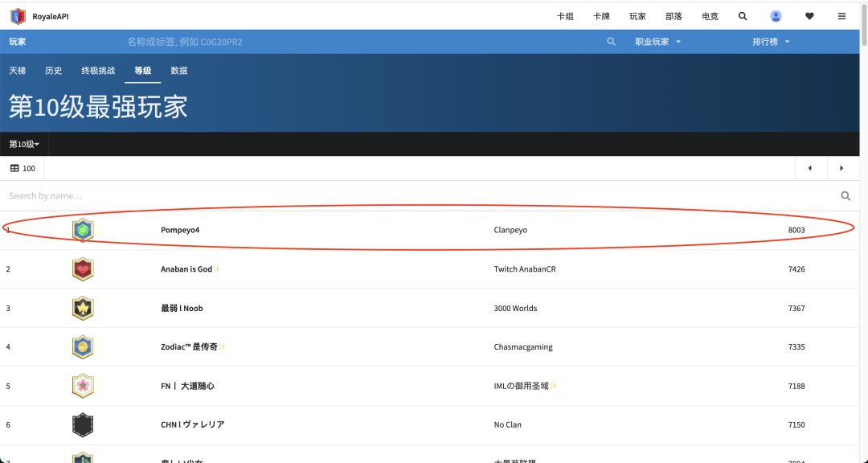The width and height of the screenshot is (868, 463).
Task: Click FN丨大道随心's flower clan badge
Action: coord(83,386)
